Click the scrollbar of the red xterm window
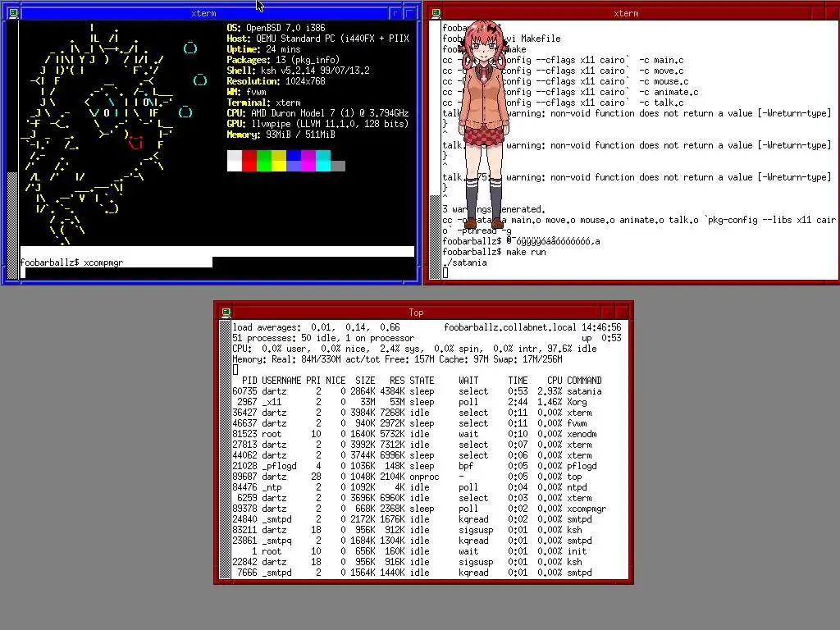The height and width of the screenshot is (630, 840). point(435,150)
